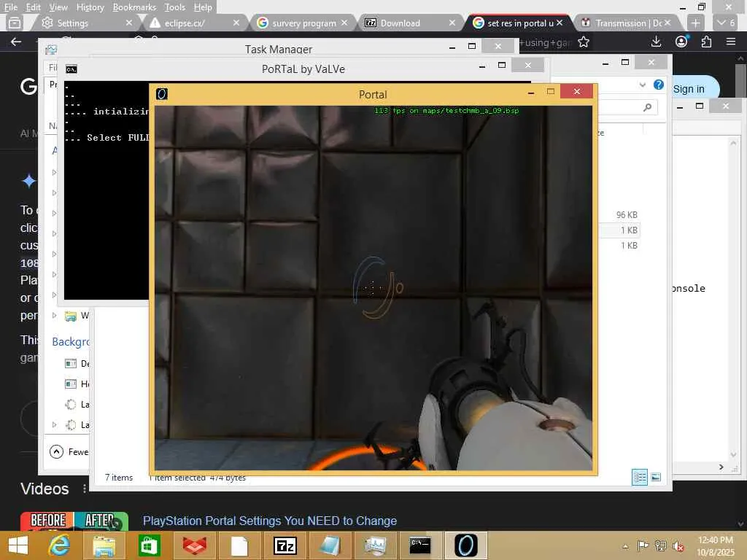Open File Explorer from the taskbar
This screenshot has width=747, height=560.
click(104, 545)
